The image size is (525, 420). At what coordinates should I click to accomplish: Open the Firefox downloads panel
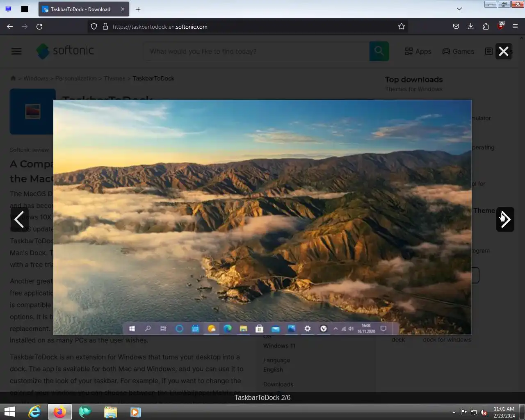471,27
